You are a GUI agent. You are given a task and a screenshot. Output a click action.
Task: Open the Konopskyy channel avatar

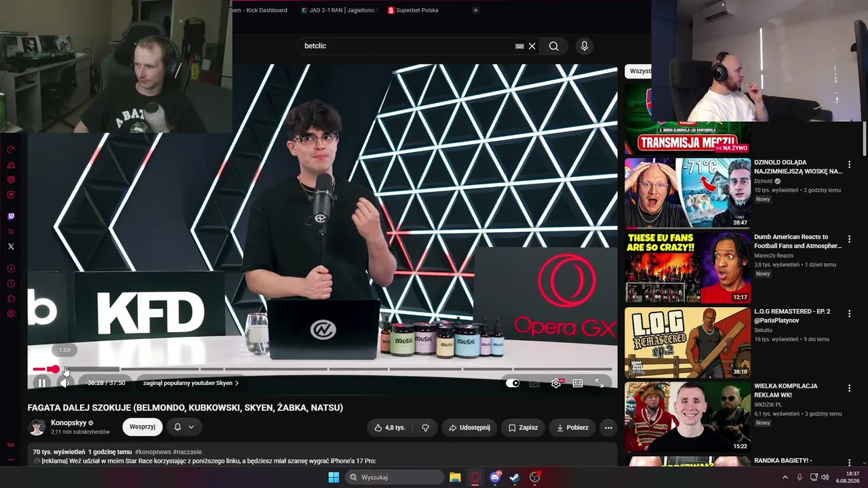pyautogui.click(x=37, y=427)
